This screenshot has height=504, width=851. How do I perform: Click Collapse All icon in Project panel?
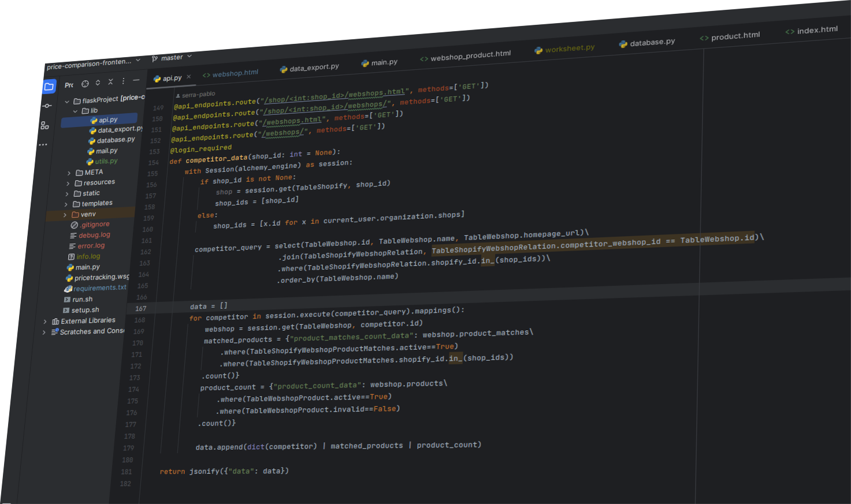point(110,82)
